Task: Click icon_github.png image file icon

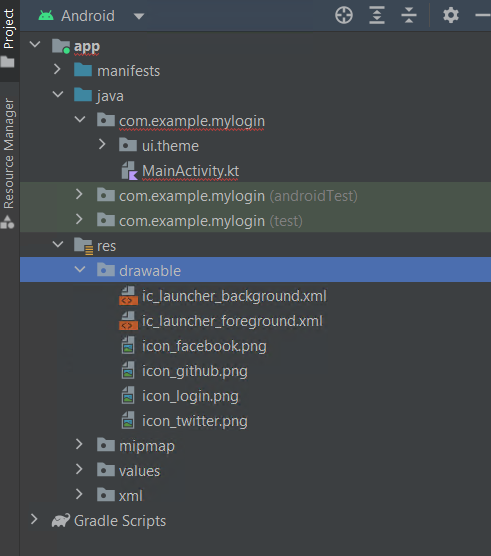Action: (x=128, y=371)
